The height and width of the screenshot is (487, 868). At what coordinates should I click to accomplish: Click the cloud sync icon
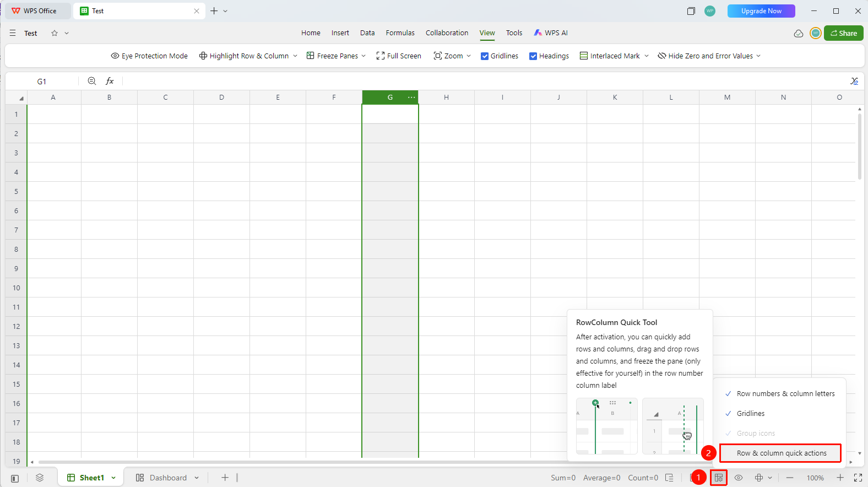(x=798, y=33)
